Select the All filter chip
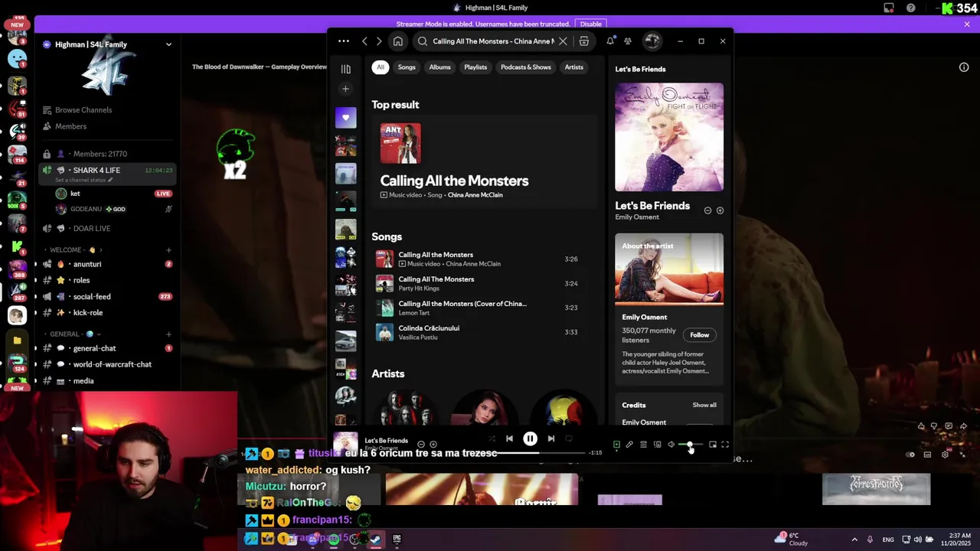This screenshot has width=980, height=551. point(381,67)
